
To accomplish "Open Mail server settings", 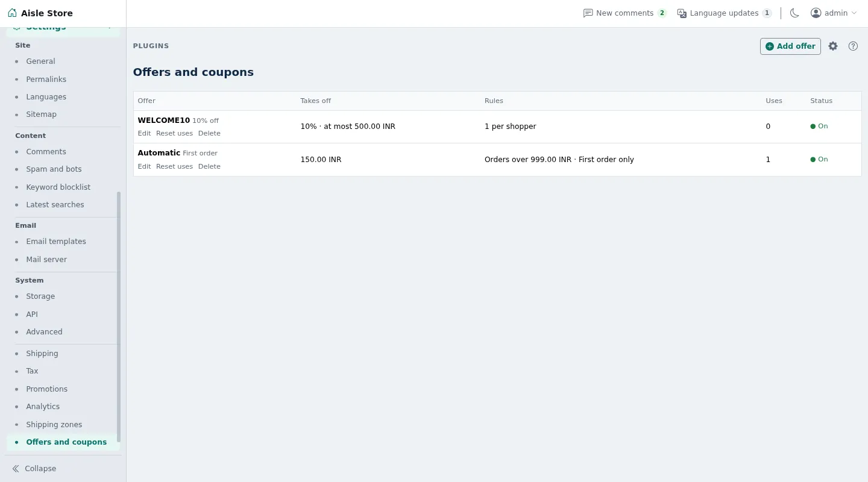I will tap(46, 259).
